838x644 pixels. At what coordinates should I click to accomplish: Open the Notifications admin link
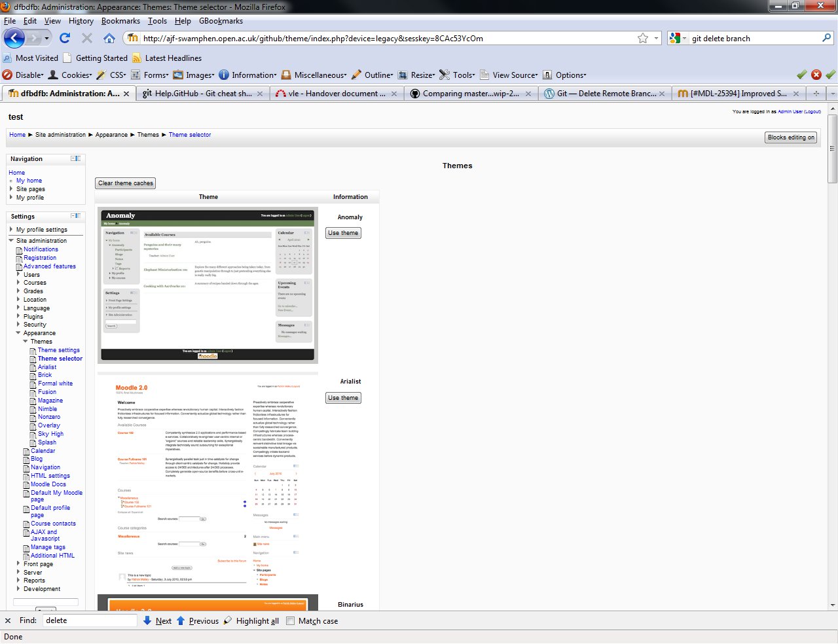click(x=41, y=249)
